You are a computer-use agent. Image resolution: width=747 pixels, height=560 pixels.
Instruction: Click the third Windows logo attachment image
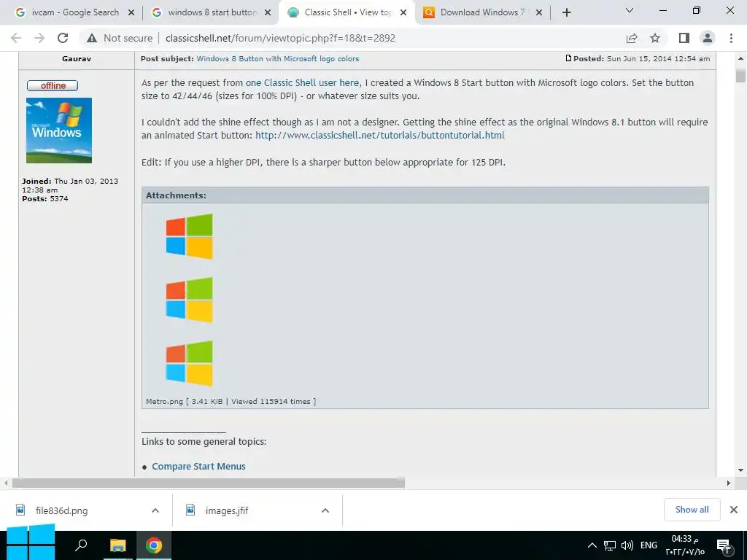coord(189,363)
